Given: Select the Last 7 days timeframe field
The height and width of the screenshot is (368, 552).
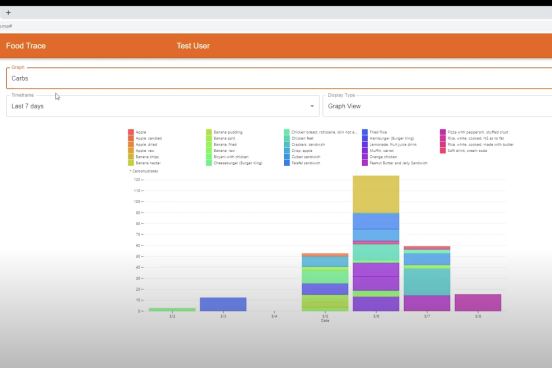Looking at the screenshot, I should pos(163,106).
